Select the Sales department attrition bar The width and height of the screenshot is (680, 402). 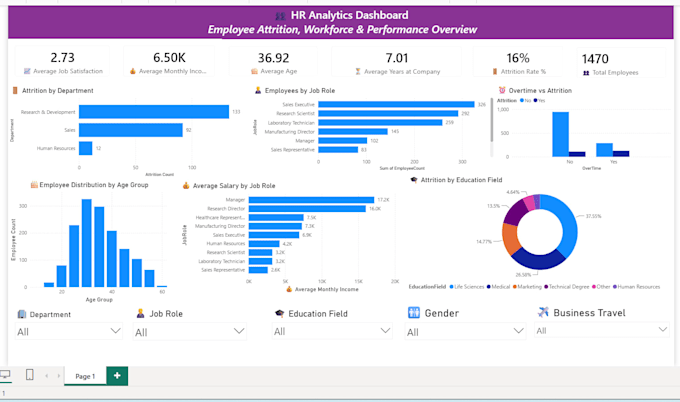[x=131, y=130]
